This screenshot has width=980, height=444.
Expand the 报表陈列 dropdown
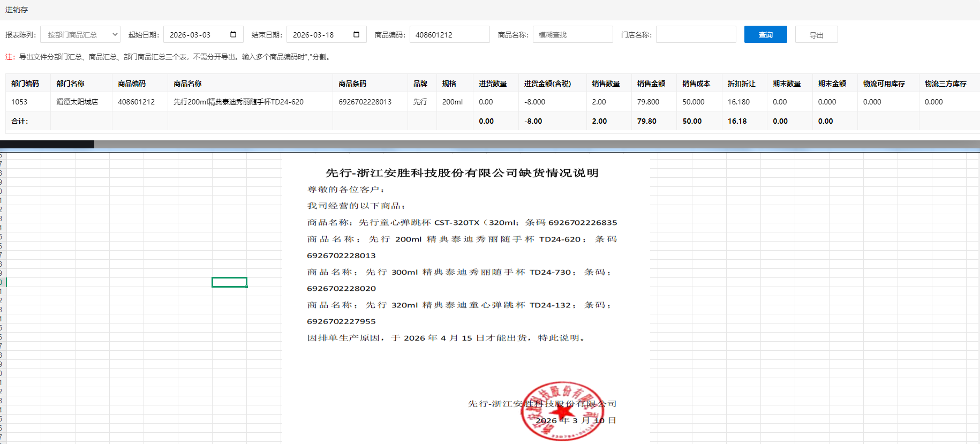[80, 34]
